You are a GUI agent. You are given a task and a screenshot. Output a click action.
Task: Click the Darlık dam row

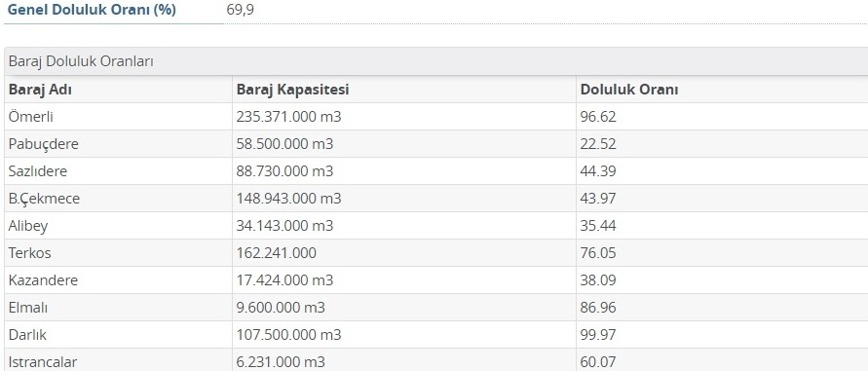(x=436, y=334)
